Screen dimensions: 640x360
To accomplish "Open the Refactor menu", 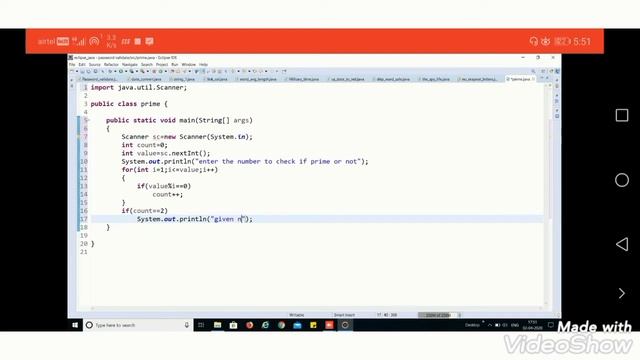I will pyautogui.click(x=111, y=64).
